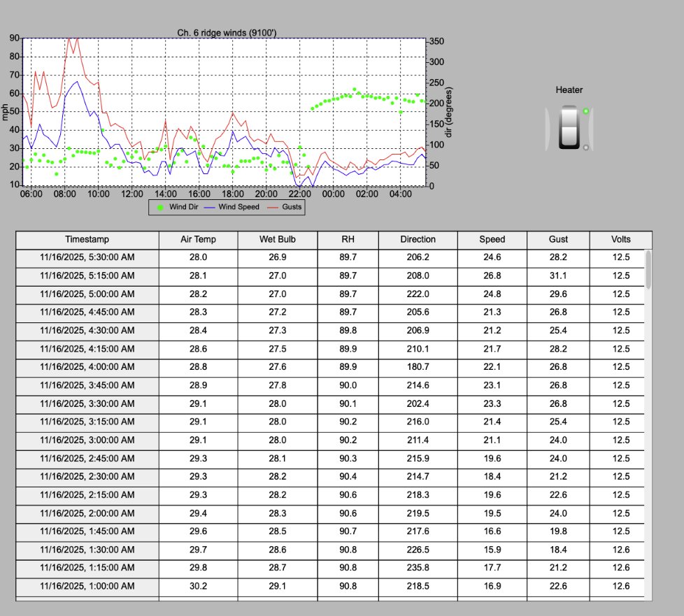
Task: Click the green Heater on indicator light
Action: [586, 111]
